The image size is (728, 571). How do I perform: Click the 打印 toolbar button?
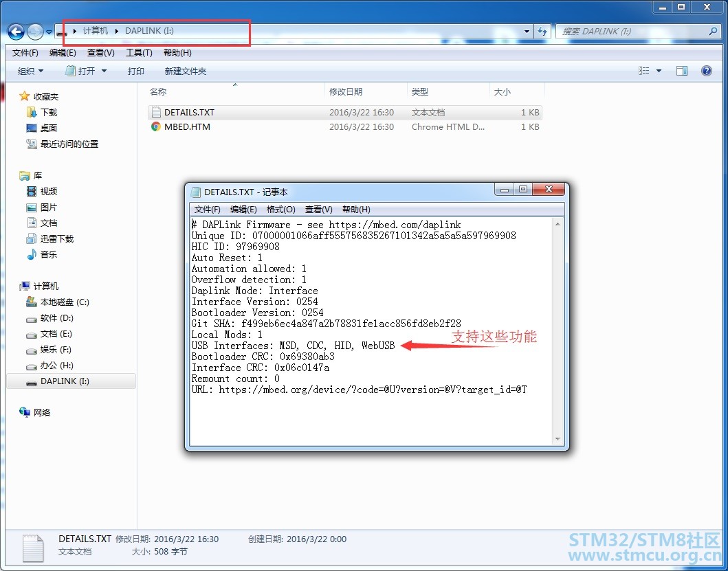135,71
